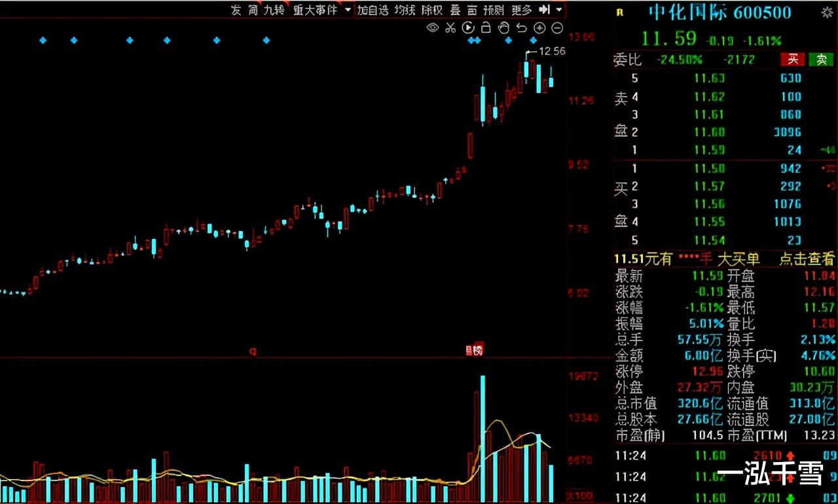This screenshot has height=504, width=838.
Task: Click the 换手 value 2.13%
Action: coord(818,340)
